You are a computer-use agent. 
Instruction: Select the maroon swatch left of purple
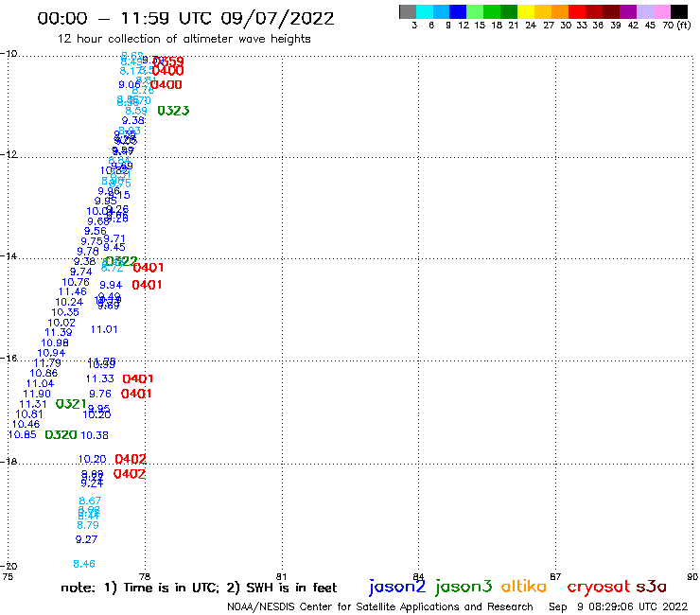[611, 11]
